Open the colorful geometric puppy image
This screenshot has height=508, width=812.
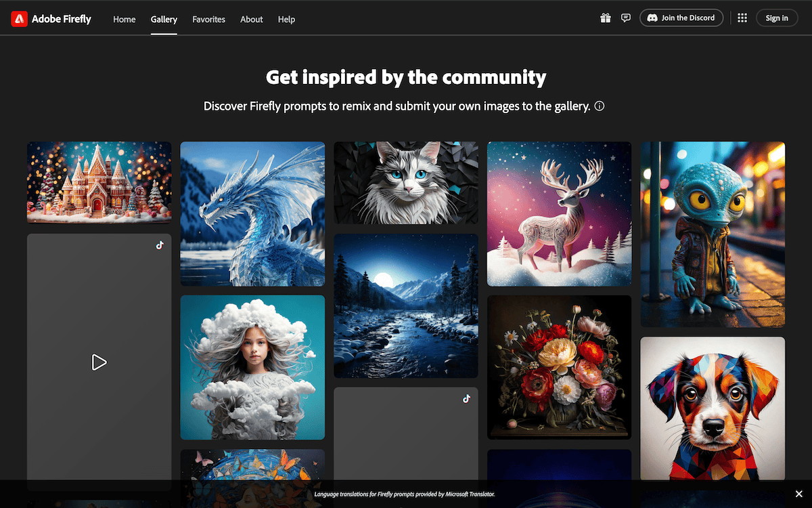pyautogui.click(x=713, y=409)
